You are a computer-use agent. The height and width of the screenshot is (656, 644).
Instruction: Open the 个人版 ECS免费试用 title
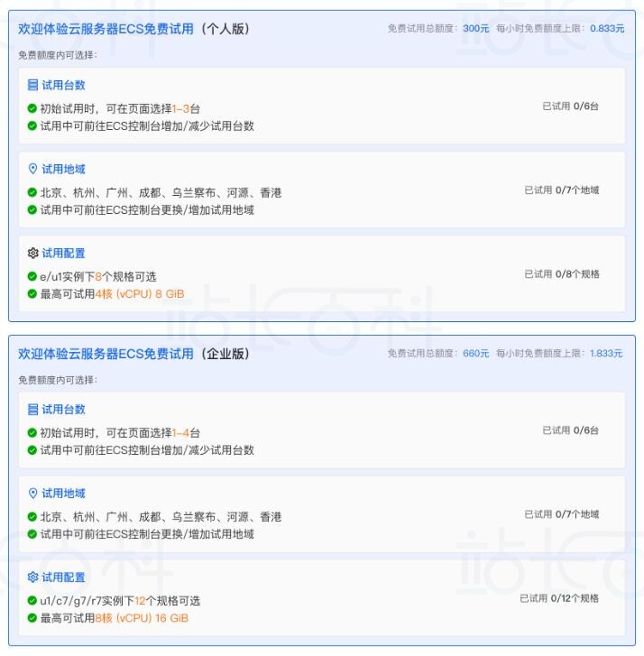[x=133, y=29]
